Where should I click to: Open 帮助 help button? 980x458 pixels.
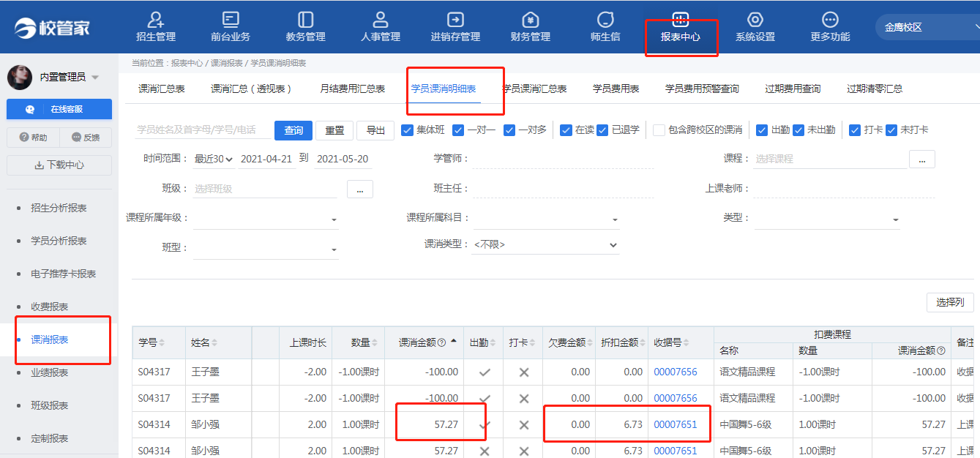click(32, 138)
